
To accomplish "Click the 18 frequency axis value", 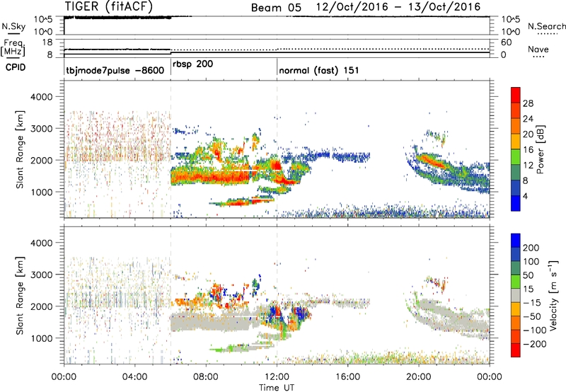I will pos(47,42).
